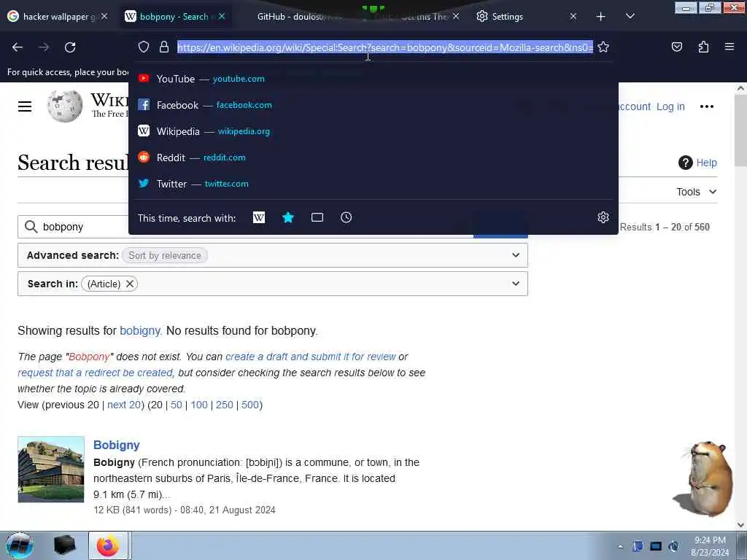The width and height of the screenshot is (747, 560).
Task: Click the Sort by relevance tag
Action: pyautogui.click(x=165, y=256)
